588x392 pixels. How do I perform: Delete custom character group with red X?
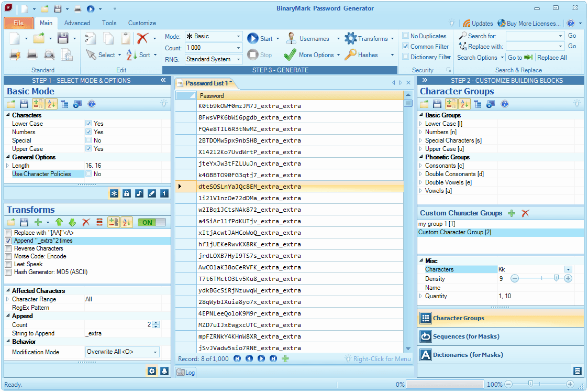coord(525,213)
